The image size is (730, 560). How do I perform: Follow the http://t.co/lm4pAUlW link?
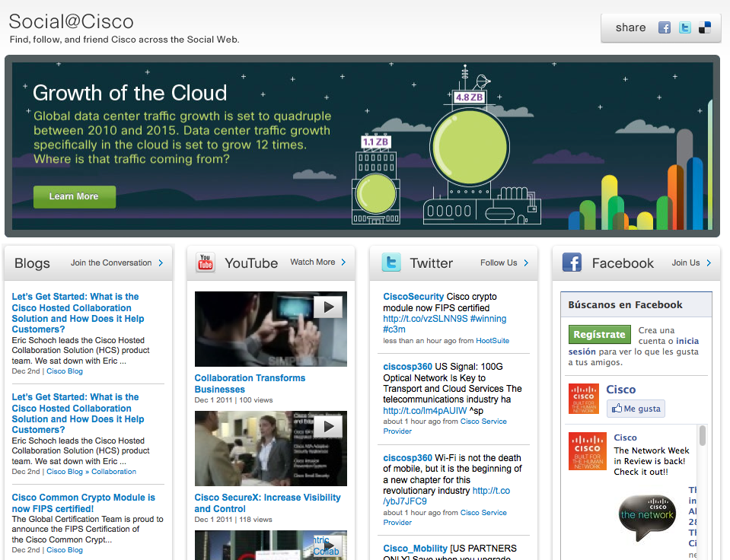[x=425, y=411]
